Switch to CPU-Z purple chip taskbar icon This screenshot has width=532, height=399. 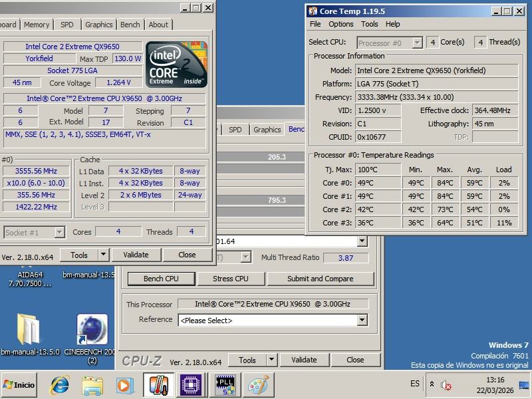point(191,385)
